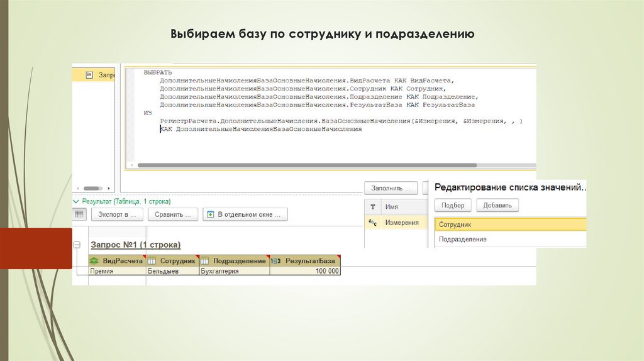
Task: Open the Запрос №1 (1 строка) link
Action: pos(136,245)
